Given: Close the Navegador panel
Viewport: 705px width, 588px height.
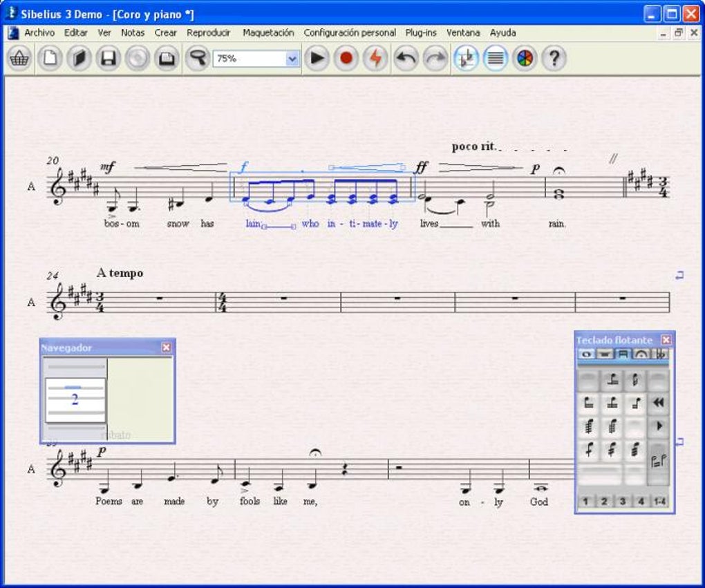Looking at the screenshot, I should tap(167, 348).
